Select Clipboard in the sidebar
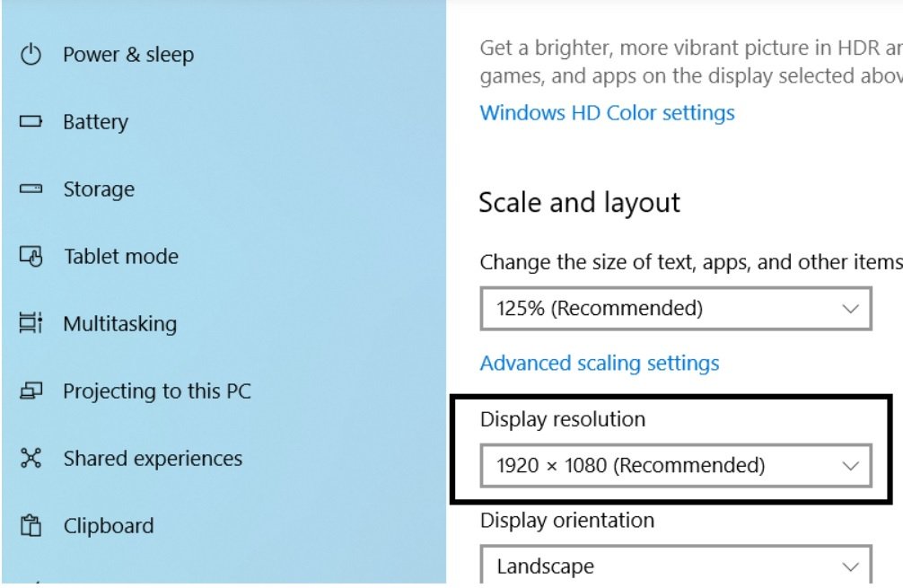Screen dimensions: 903x588 tap(108, 526)
